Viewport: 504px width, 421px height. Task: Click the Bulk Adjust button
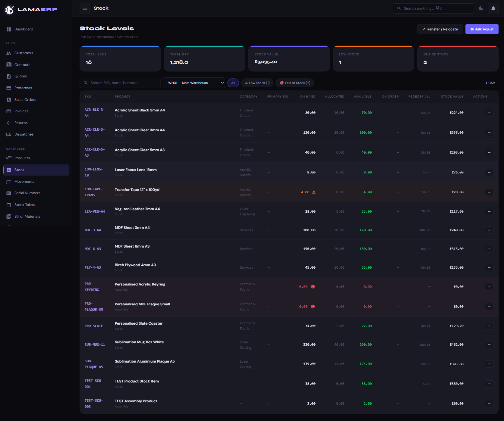(482, 29)
